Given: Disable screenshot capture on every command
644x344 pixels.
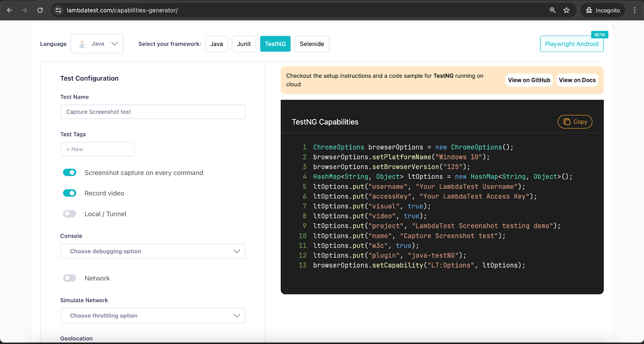Looking at the screenshot, I should click(x=70, y=172).
